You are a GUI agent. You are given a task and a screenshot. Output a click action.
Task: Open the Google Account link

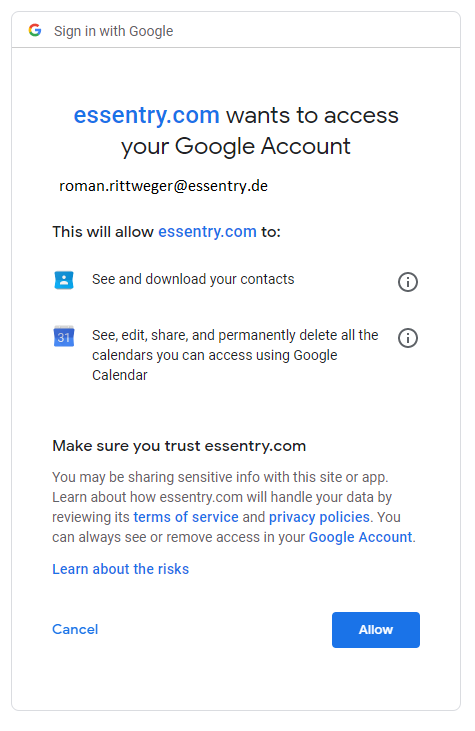tap(360, 537)
